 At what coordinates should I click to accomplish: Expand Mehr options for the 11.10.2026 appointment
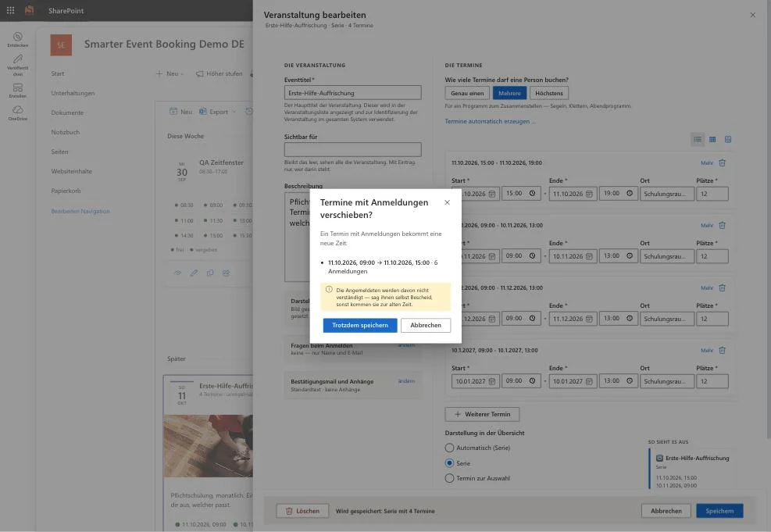click(x=707, y=162)
